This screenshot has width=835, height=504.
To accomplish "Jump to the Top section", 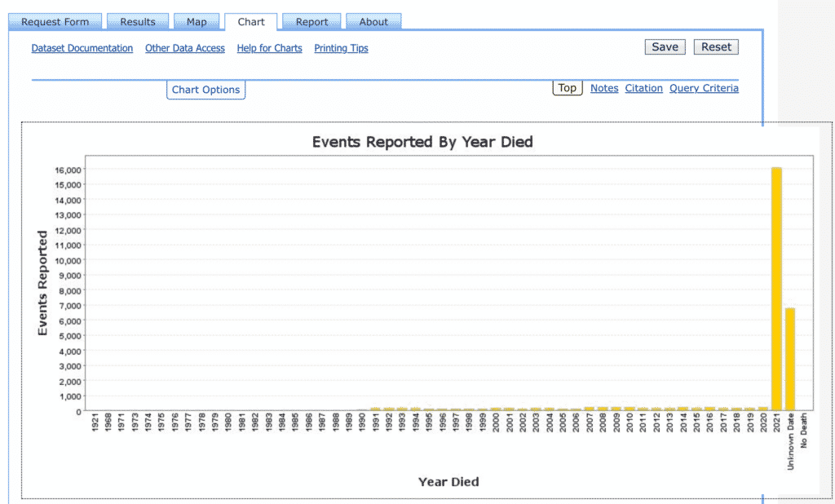I will pos(568,88).
